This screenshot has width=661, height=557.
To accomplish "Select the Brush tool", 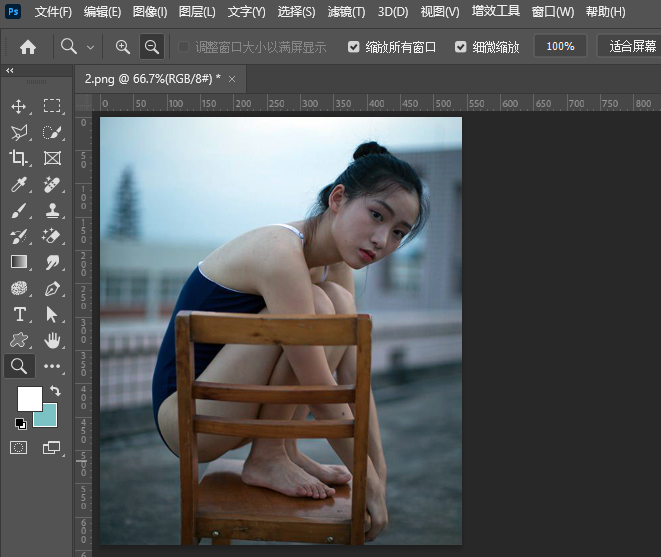I will pos(19,210).
